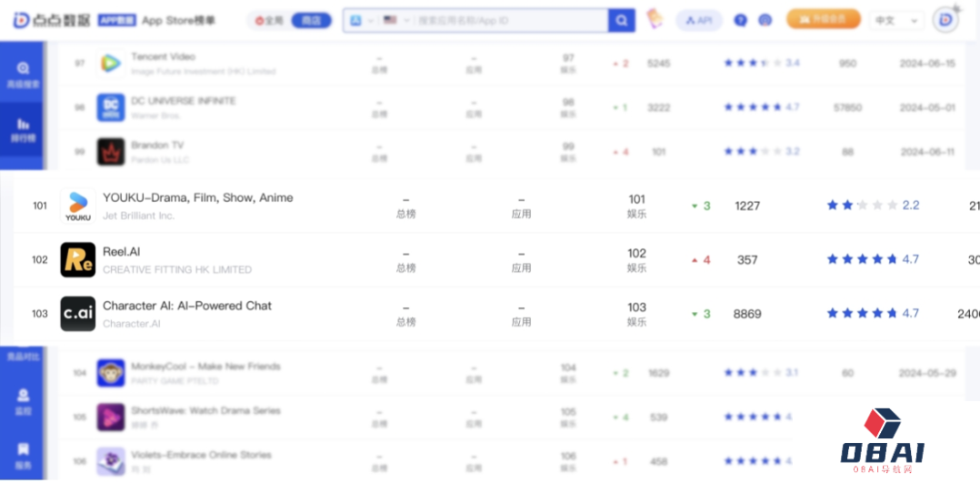Click the 4.7 stars in Character AI row
The height and width of the screenshot is (483, 980).
point(873,313)
